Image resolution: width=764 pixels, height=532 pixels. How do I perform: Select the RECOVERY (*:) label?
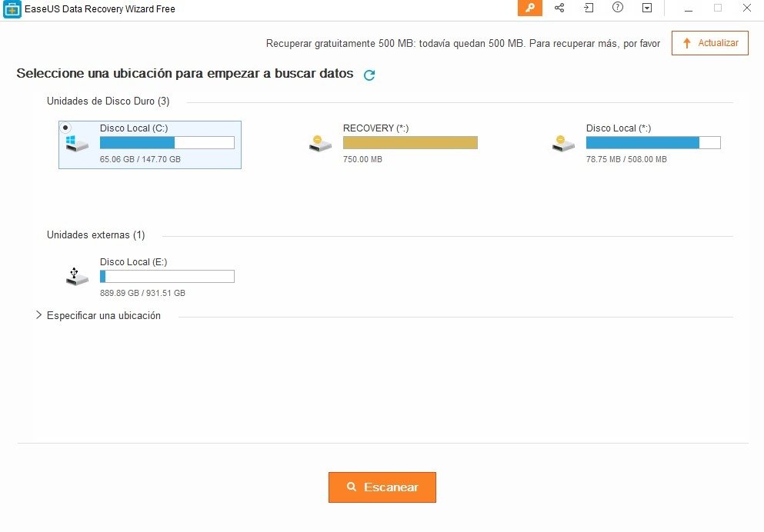click(375, 128)
